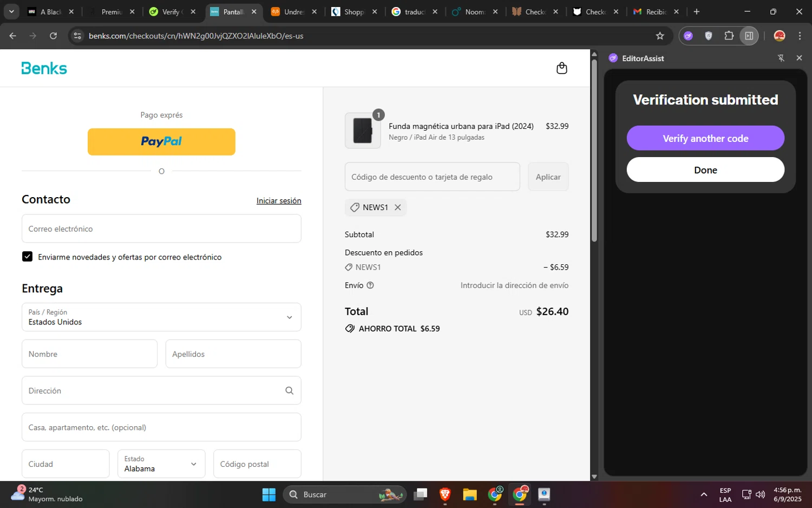Remove the NEWS1 discount code tag
The height and width of the screenshot is (508, 812).
click(x=398, y=207)
